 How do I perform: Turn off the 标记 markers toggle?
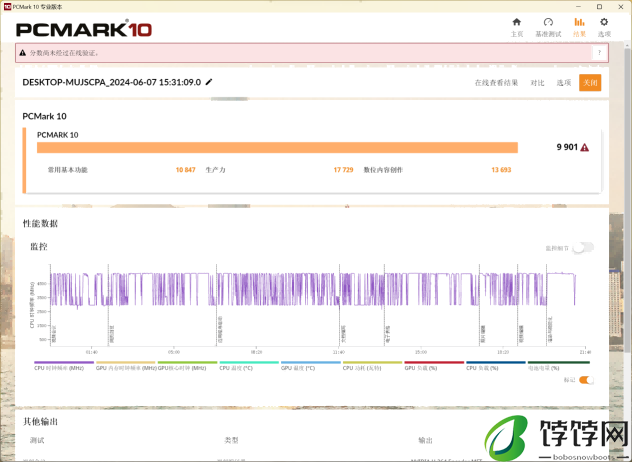586,380
